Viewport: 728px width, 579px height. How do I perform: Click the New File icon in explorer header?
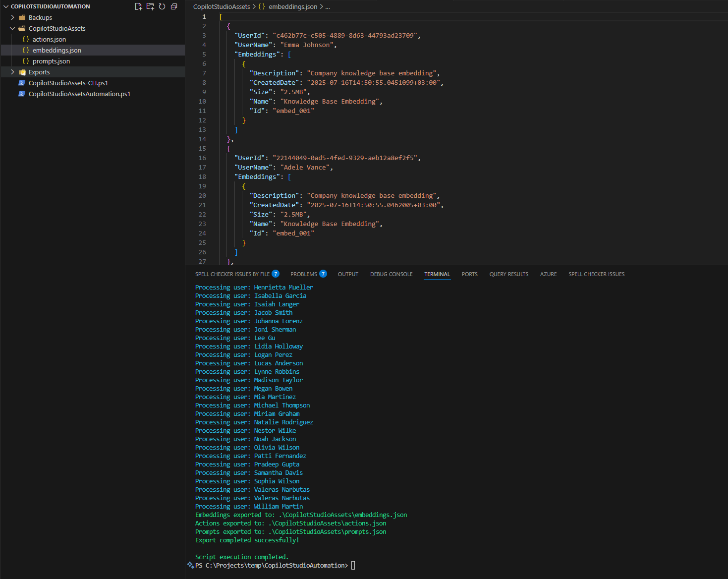pyautogui.click(x=138, y=6)
